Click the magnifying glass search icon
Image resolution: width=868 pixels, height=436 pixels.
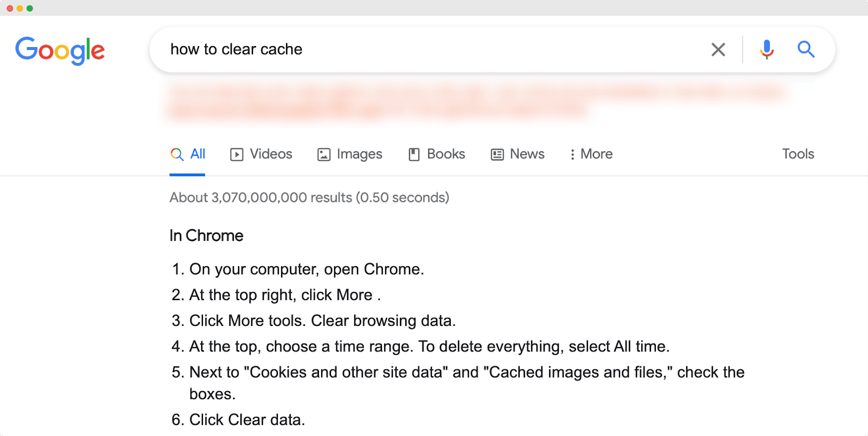(806, 49)
